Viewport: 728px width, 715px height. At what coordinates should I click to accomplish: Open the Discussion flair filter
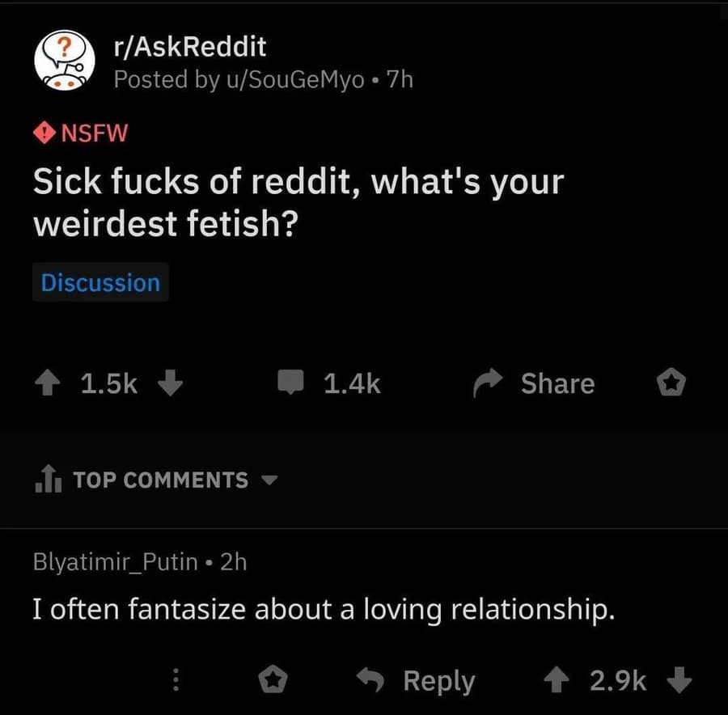pos(100,282)
